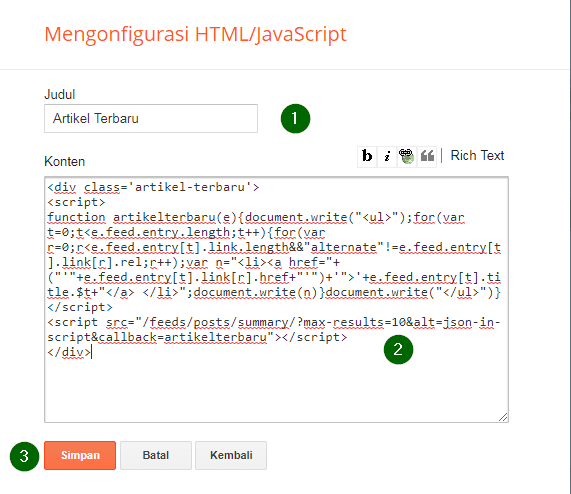Image resolution: width=571 pixels, height=494 pixels.
Task: Save the widget with Simpan button
Action: coord(80,455)
